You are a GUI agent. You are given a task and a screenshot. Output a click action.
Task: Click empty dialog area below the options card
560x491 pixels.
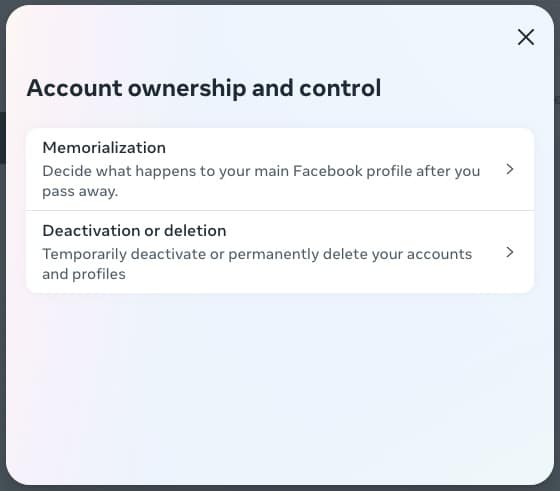[x=280, y=386]
